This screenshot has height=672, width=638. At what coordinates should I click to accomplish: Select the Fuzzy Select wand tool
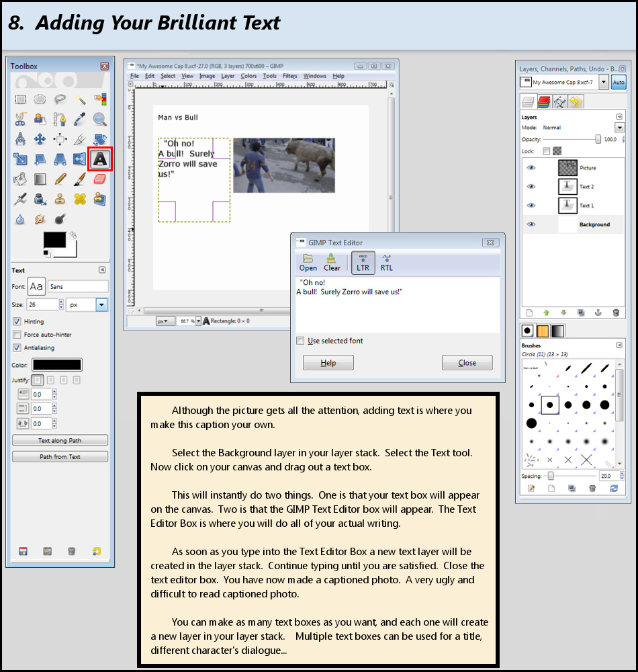point(80,99)
